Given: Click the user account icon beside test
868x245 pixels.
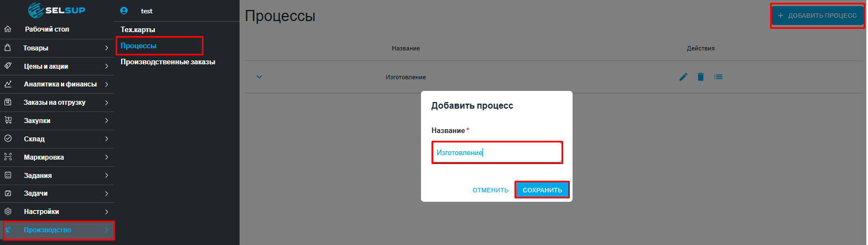Looking at the screenshot, I should click(124, 11).
